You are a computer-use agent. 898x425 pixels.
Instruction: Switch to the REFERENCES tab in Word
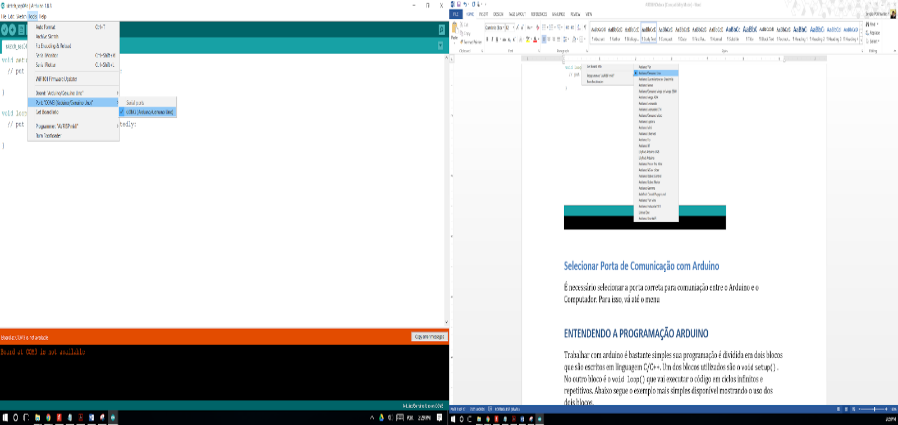click(539, 14)
